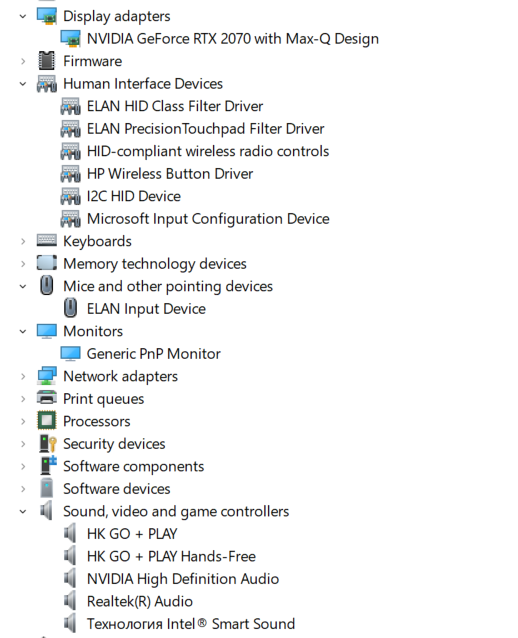518x638 pixels.
Task: Select Realtek(R) Audio text
Action: tap(140, 602)
